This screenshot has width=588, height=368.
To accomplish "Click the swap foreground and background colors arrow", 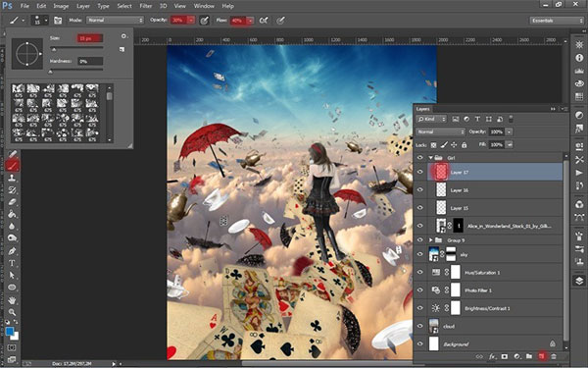I will (x=16, y=323).
